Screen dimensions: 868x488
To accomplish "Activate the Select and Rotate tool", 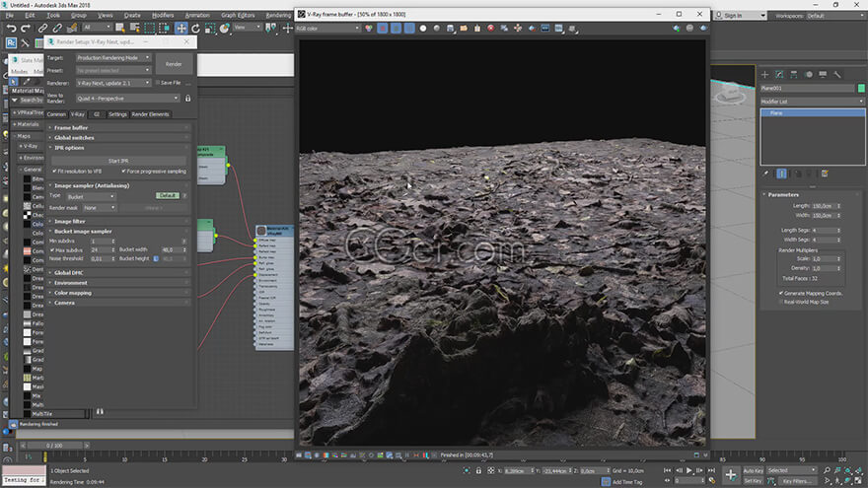I will (195, 28).
